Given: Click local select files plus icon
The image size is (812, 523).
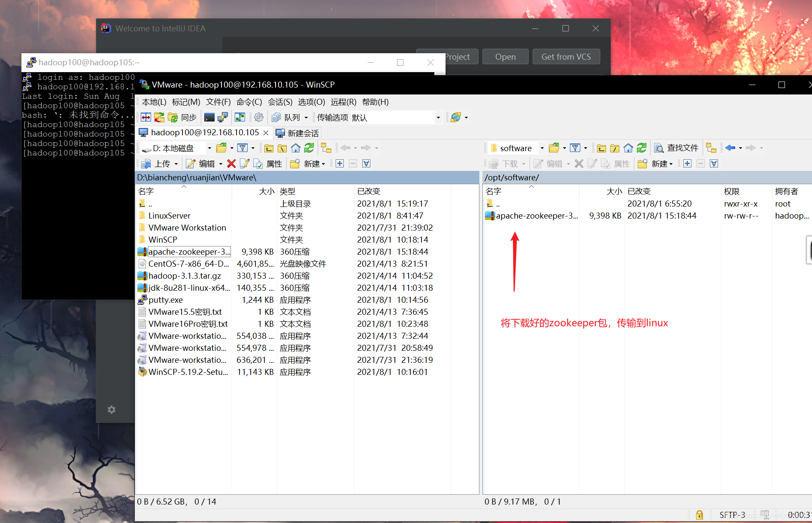Looking at the screenshot, I should 340,164.
